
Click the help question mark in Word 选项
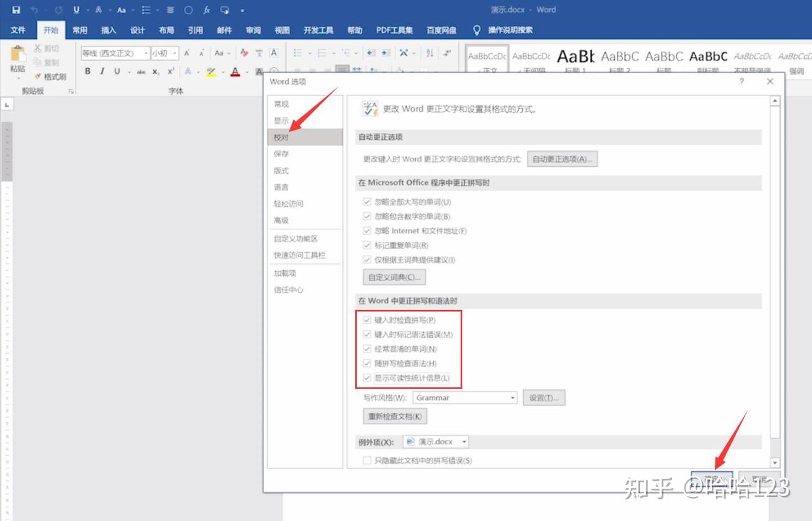[742, 81]
